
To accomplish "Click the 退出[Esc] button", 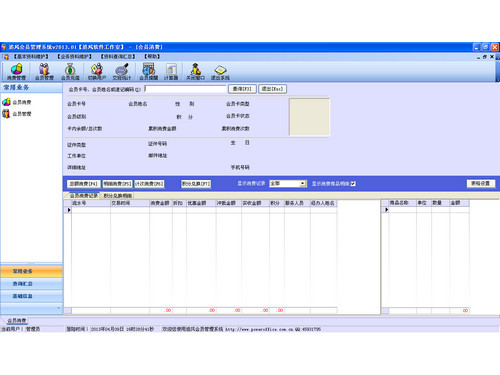I will tap(272, 89).
